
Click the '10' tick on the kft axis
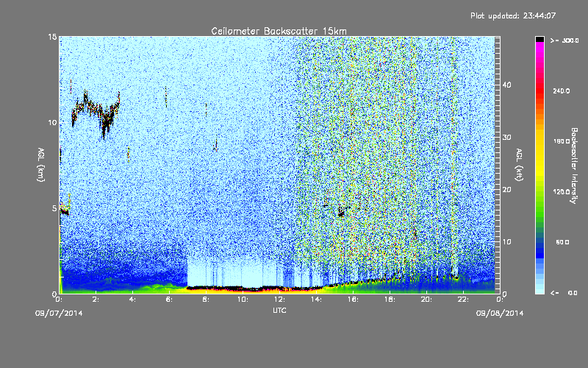(506, 242)
